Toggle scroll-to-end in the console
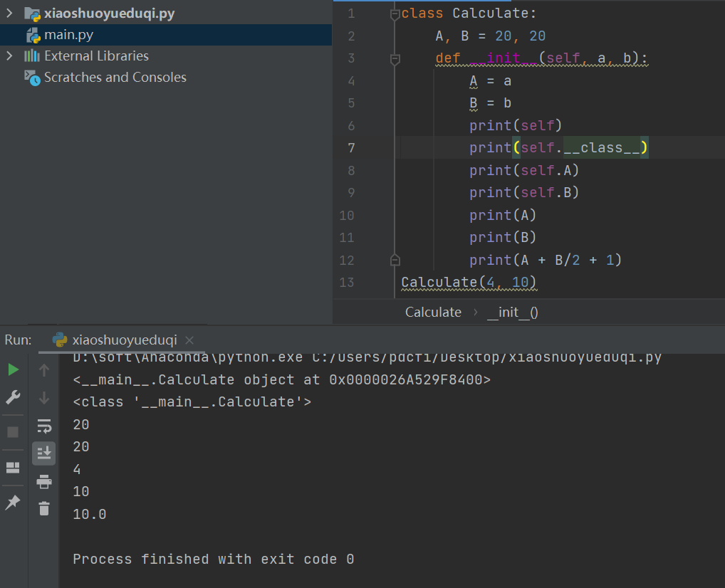 44,453
